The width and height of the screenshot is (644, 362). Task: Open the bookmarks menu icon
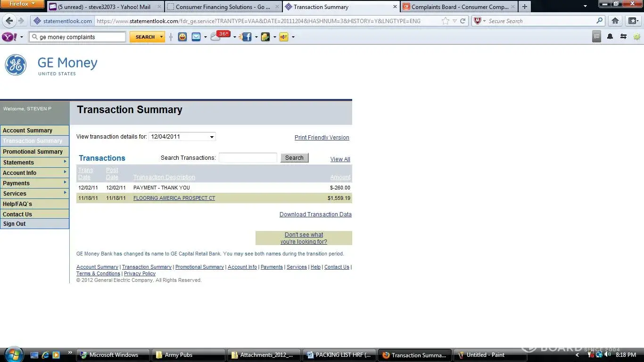(633, 21)
